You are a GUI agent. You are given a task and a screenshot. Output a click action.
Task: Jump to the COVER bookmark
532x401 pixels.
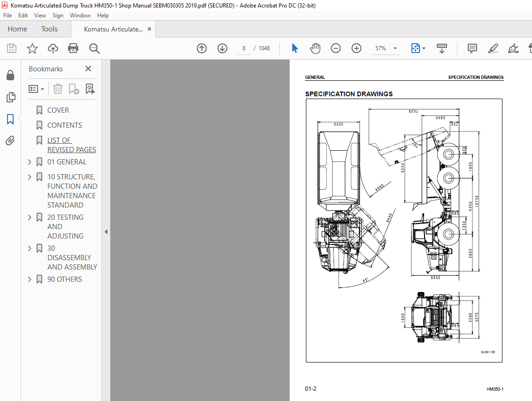[58, 110]
